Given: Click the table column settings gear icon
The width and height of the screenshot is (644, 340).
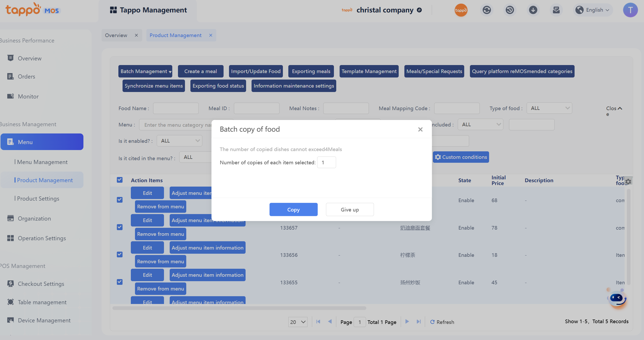Looking at the screenshot, I should (628, 181).
